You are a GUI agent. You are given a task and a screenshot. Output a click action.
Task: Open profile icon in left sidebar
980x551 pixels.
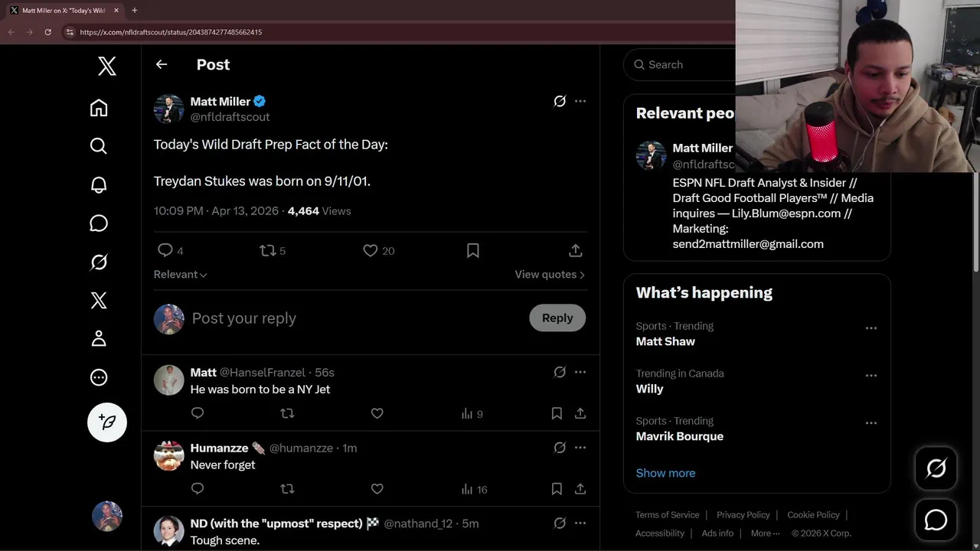[99, 338]
